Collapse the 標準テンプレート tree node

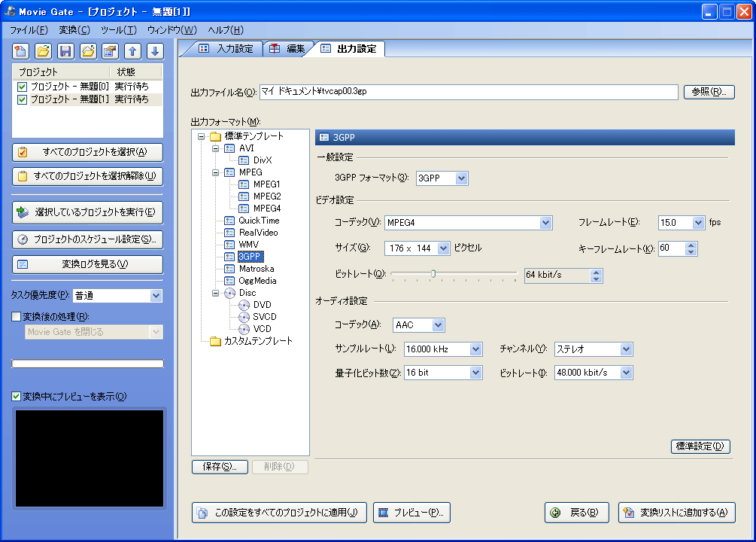coord(201,136)
